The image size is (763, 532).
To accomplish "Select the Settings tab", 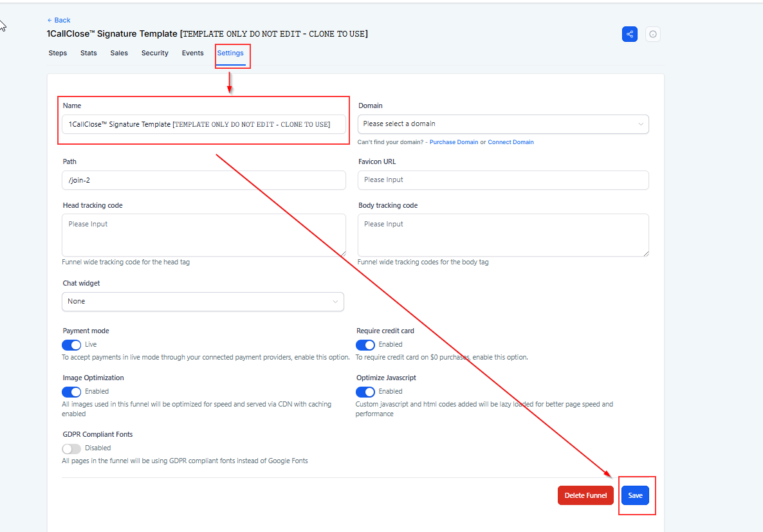I will (x=230, y=53).
